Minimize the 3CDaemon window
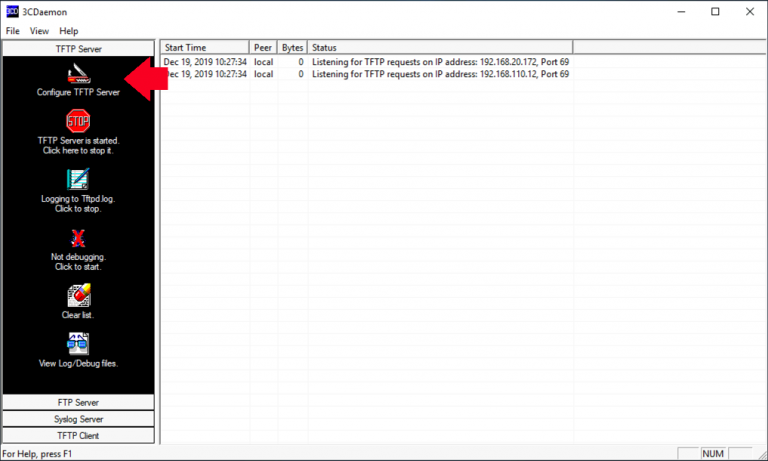Image resolution: width=768 pixels, height=461 pixels. pyautogui.click(x=681, y=11)
